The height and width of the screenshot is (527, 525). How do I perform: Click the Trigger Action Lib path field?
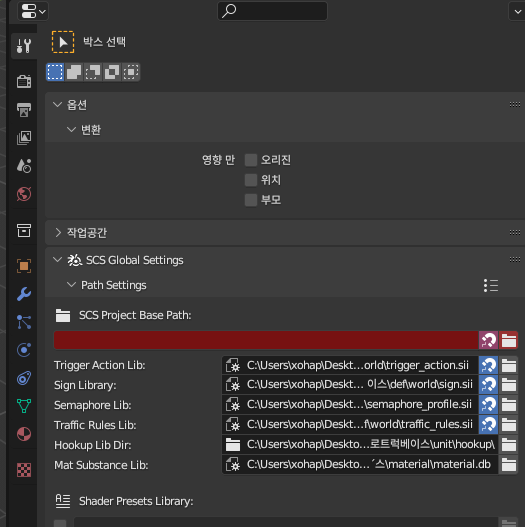[x=350, y=365]
